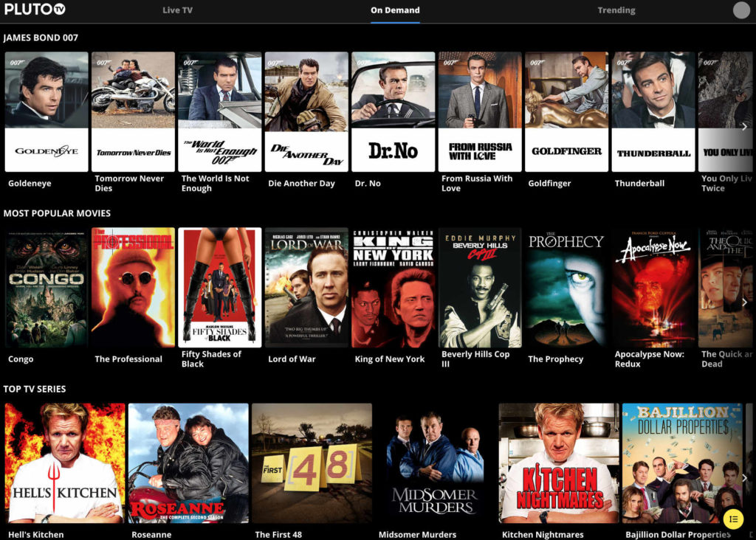The width and height of the screenshot is (756, 540).
Task: Open the Goldeneye movie poster
Action: tap(47, 111)
